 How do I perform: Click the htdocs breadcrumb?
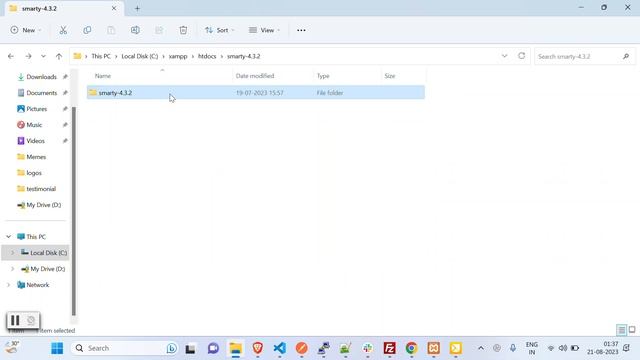pyautogui.click(x=207, y=56)
